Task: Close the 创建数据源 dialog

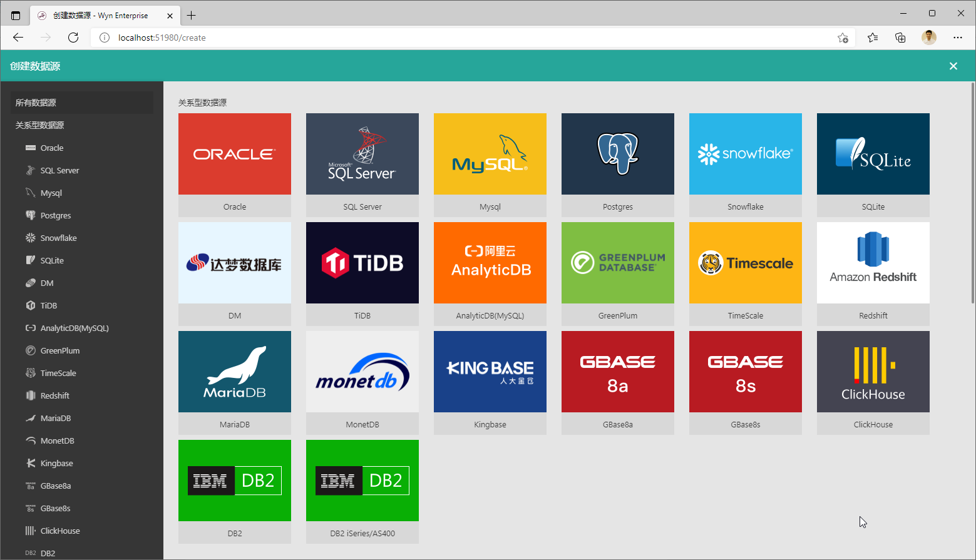Action: coord(953,66)
